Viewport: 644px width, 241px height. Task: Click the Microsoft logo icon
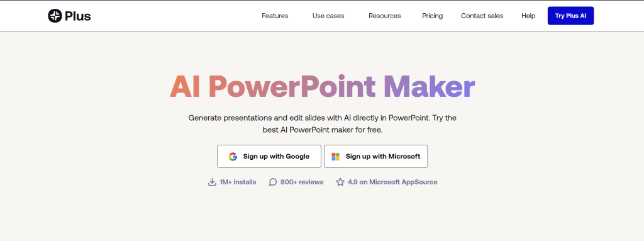coord(336,157)
